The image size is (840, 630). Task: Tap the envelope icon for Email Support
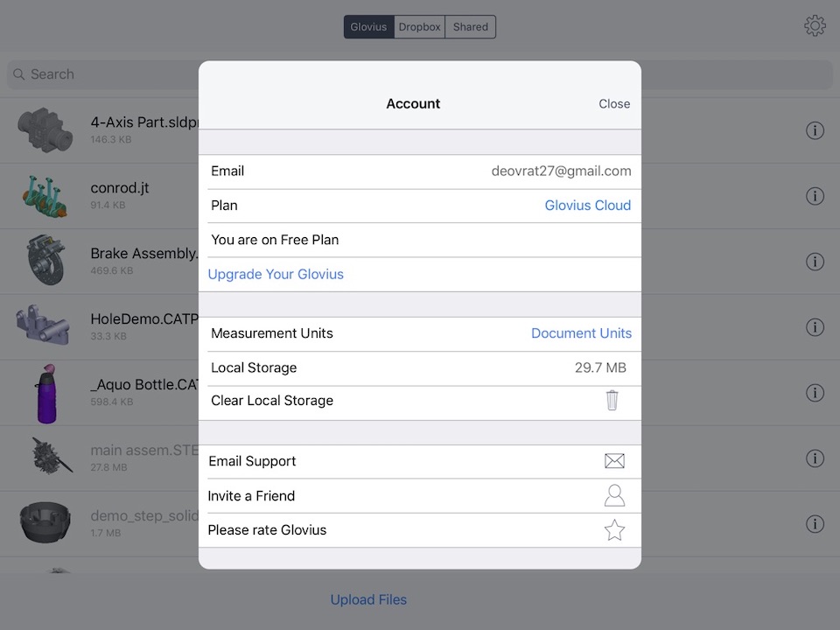tap(614, 461)
